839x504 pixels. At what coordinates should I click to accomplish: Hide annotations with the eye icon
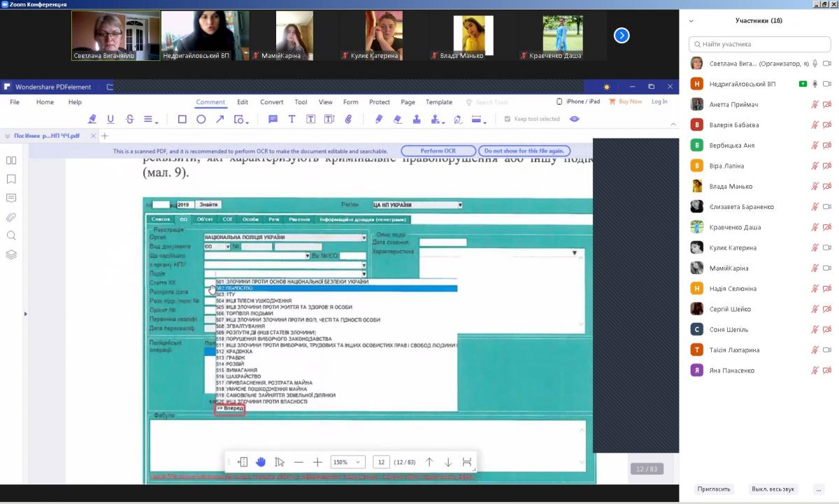(x=574, y=119)
